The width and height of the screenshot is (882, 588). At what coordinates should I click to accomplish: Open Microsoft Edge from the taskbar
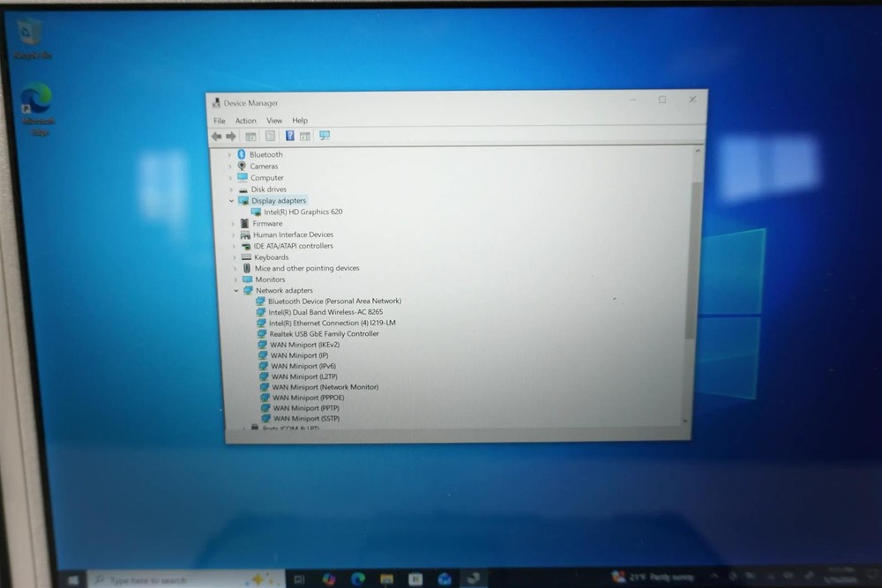click(x=357, y=579)
